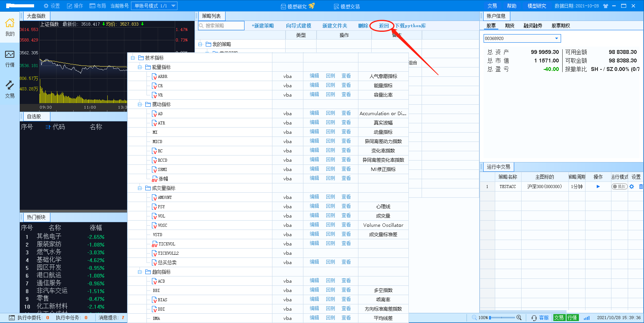Switch to the 股票期权 account tab
This screenshot has height=323, width=644.
[561, 26]
